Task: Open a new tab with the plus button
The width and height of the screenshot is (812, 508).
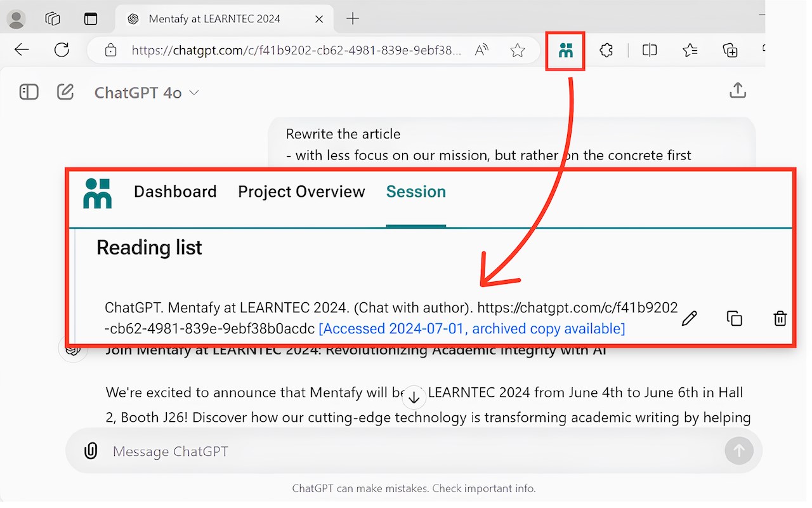Action: tap(353, 19)
